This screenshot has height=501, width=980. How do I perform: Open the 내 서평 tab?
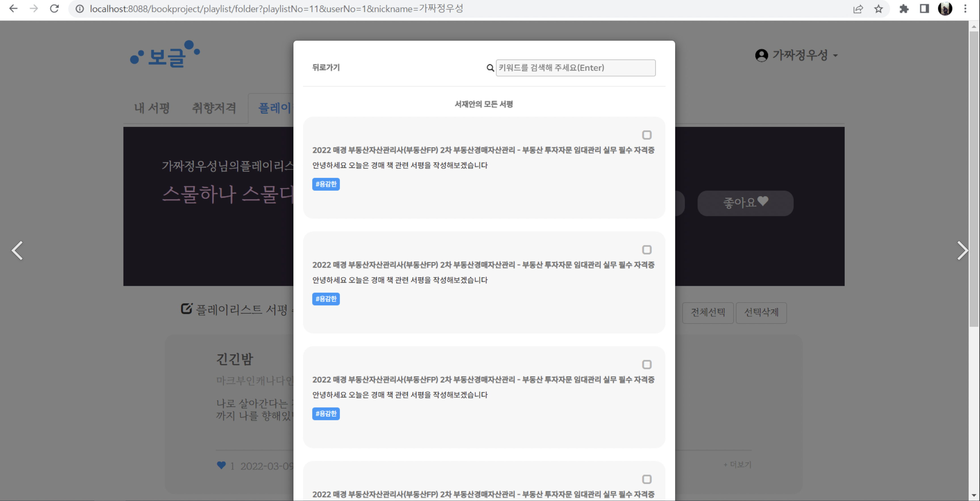pyautogui.click(x=152, y=108)
